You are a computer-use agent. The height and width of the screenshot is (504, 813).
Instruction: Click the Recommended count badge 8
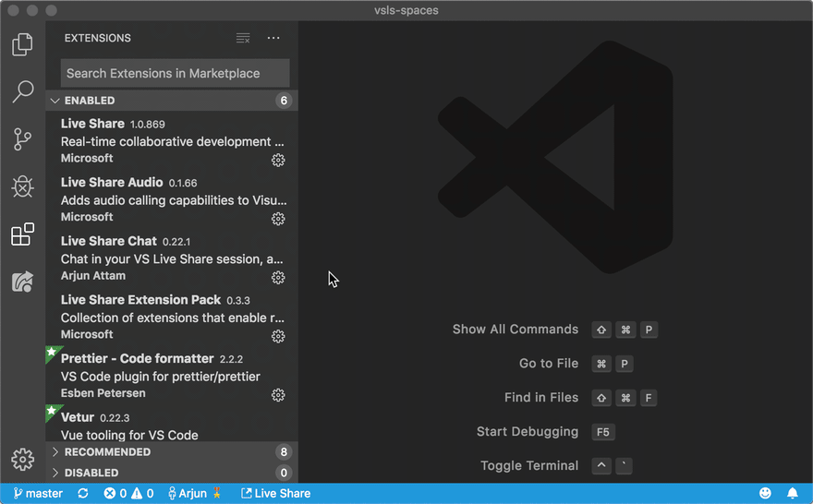coord(284,451)
